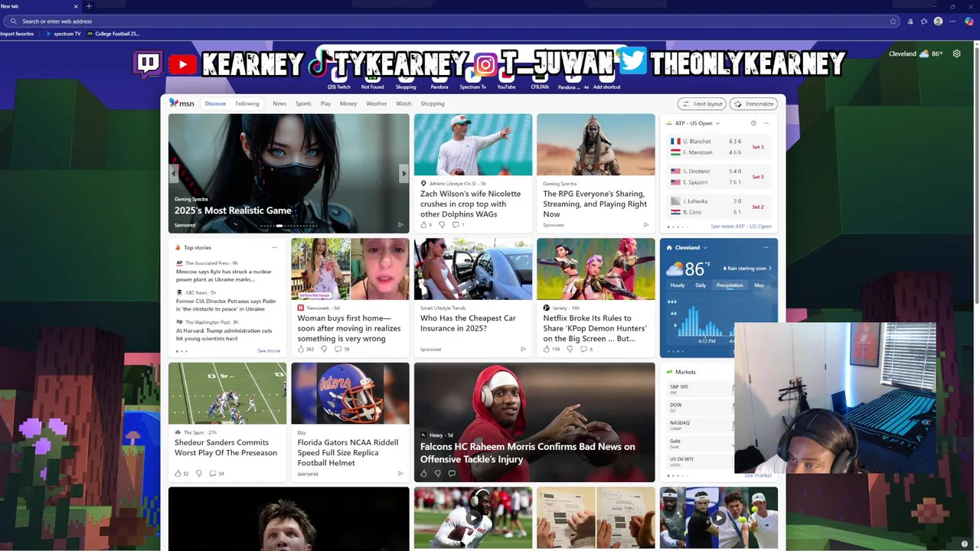Open spectrum TV bookmark in favorites bar
This screenshot has width=980, height=551.
[63, 34]
